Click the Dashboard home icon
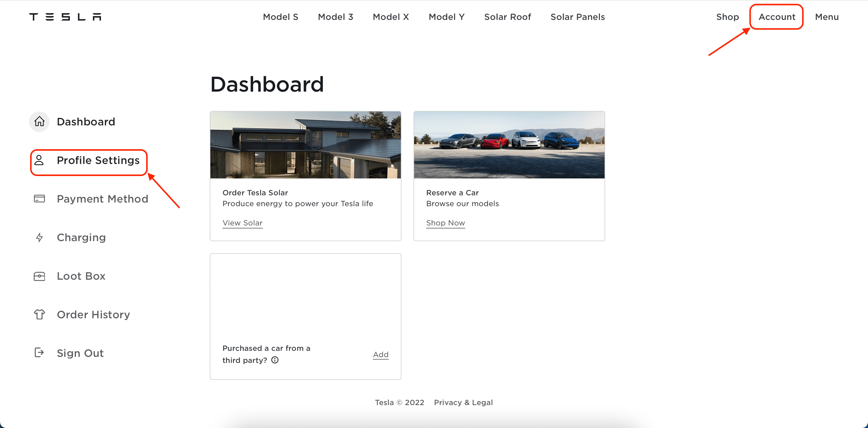The height and width of the screenshot is (428, 868). pos(39,121)
